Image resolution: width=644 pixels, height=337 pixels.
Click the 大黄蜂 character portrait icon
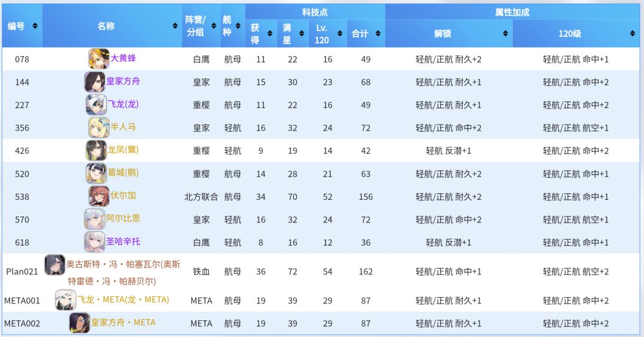[98, 59]
